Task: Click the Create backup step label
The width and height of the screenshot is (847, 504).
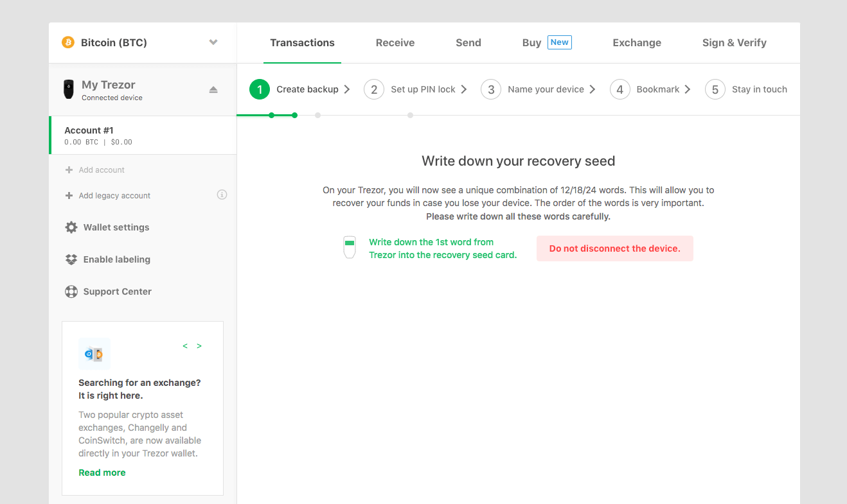Action: (307, 89)
